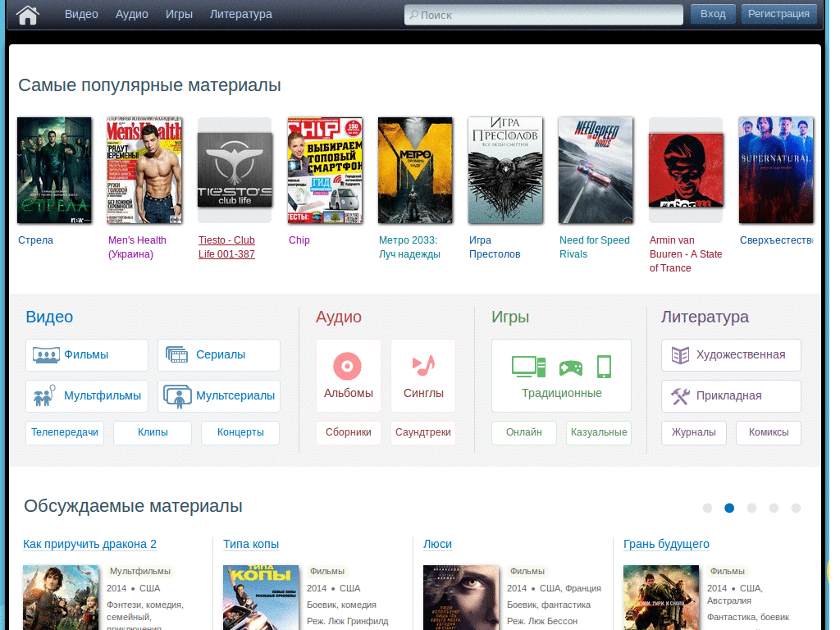The width and height of the screenshot is (840, 630).
Task: Select the Казуальные games category
Action: coord(599,432)
